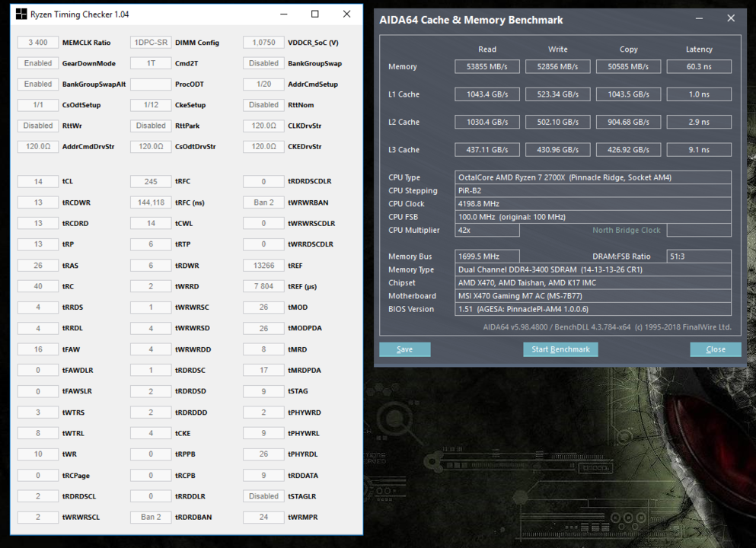756x548 pixels.
Task: Click the DRAM:FSB Ratio value 51:3
Action: click(699, 256)
